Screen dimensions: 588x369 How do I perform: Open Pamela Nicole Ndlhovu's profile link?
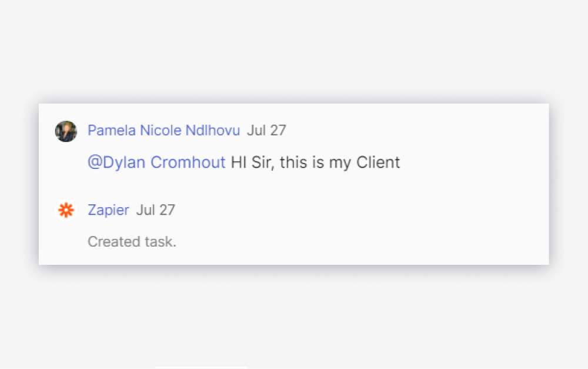coord(163,131)
